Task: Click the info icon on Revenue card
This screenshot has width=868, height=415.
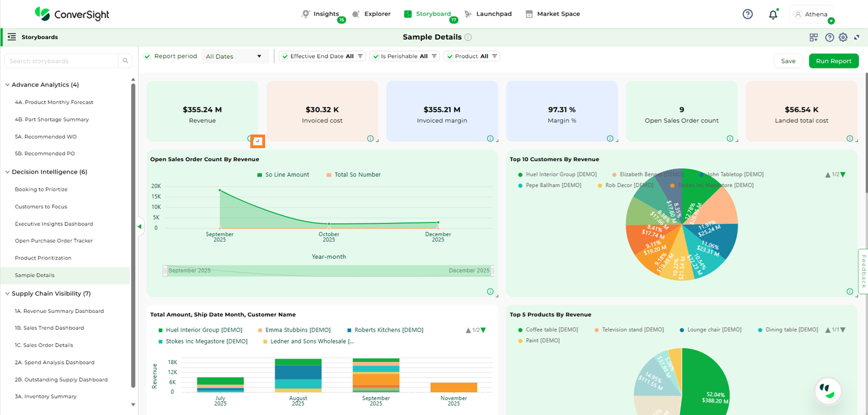Action: [x=250, y=139]
